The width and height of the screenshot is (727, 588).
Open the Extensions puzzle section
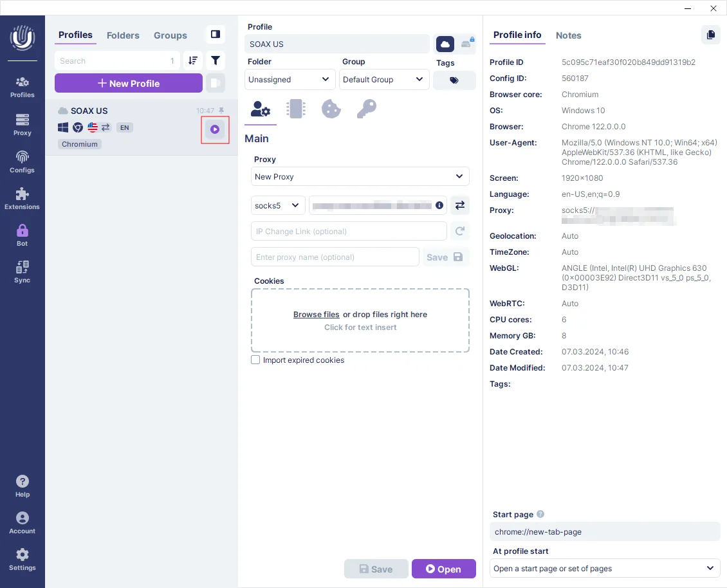23,198
